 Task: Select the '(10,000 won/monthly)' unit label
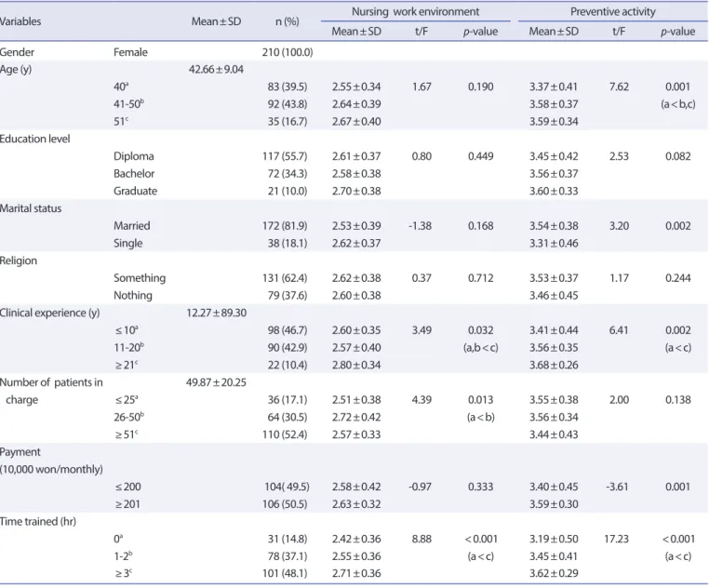51,469
